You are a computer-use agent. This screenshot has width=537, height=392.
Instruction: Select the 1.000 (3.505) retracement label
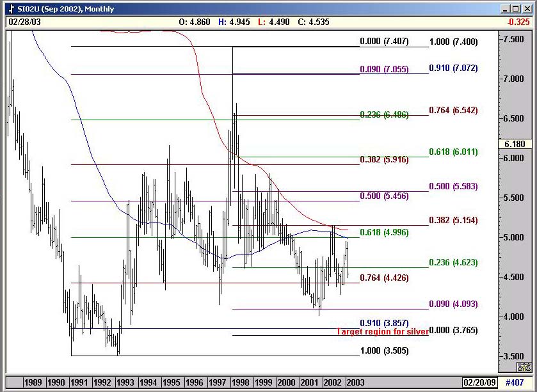tap(384, 350)
